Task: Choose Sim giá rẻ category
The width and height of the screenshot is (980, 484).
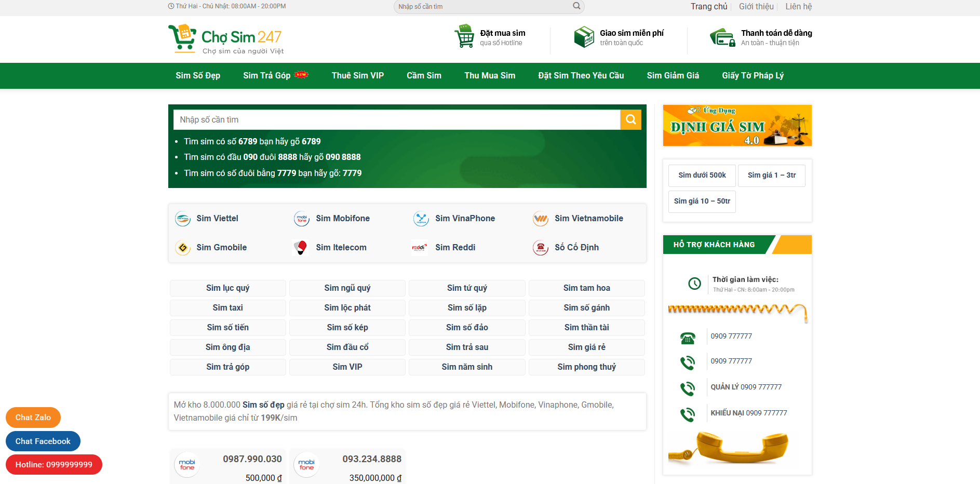Action: (x=587, y=347)
